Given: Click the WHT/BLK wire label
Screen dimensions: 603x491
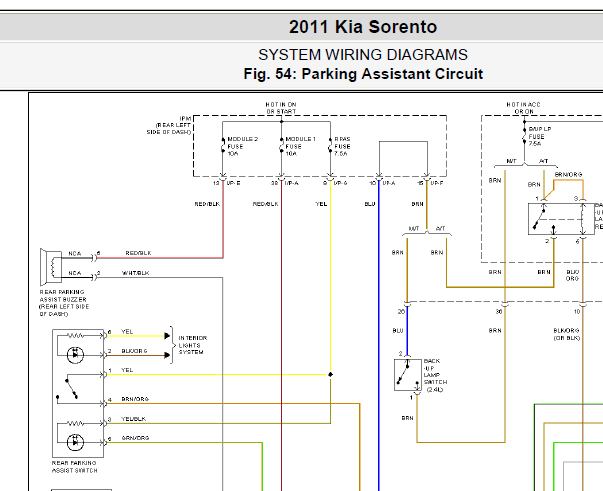Looking at the screenshot, I should (x=135, y=273).
